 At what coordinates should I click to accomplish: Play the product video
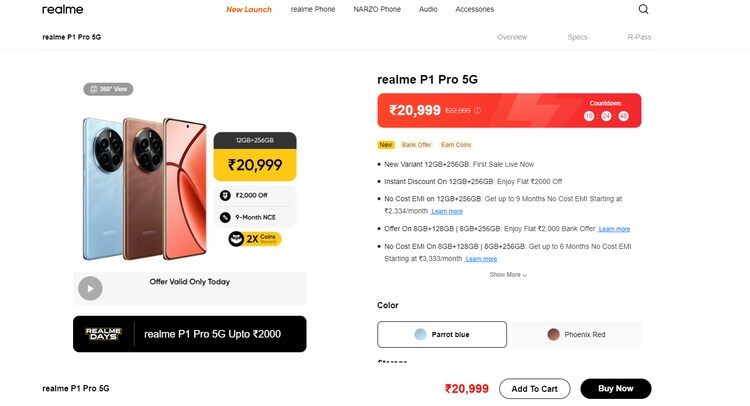point(90,288)
